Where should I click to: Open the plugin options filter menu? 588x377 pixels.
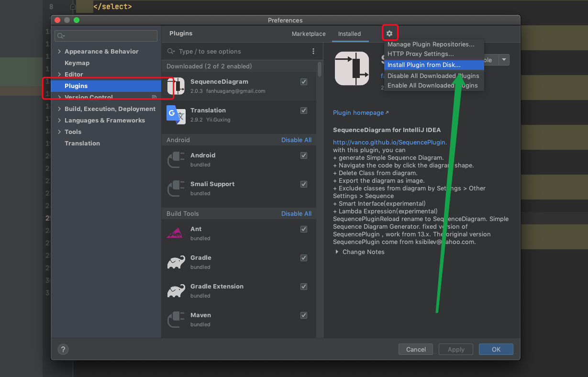point(313,51)
